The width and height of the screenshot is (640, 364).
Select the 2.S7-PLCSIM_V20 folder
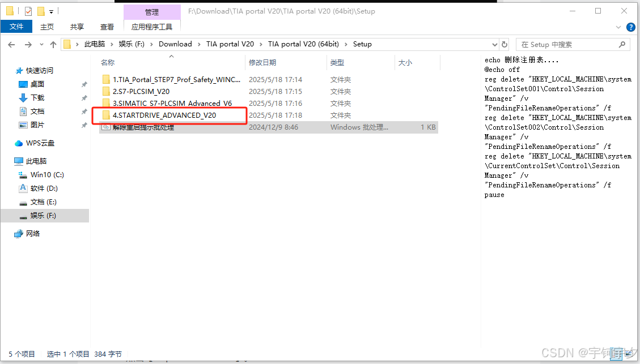click(x=141, y=91)
